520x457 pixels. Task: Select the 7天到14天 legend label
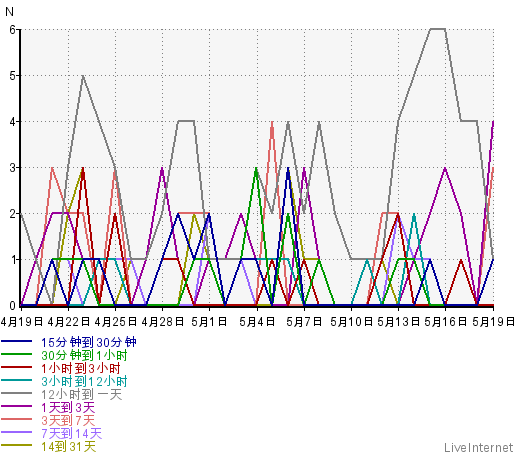(x=71, y=433)
